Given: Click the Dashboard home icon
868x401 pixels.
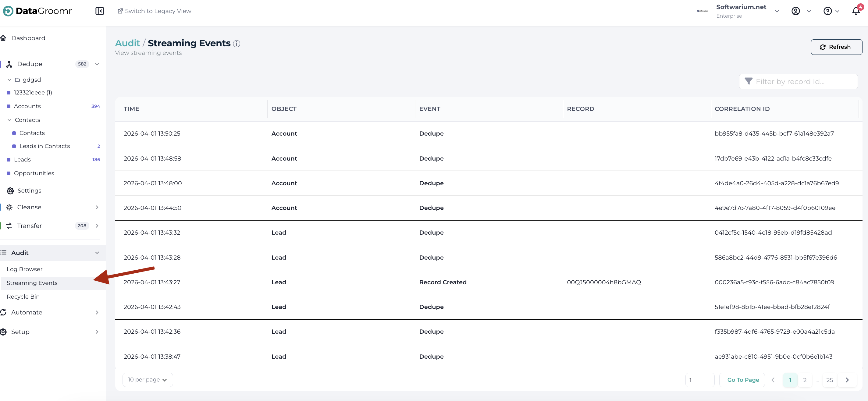Looking at the screenshot, I should coord(4,38).
